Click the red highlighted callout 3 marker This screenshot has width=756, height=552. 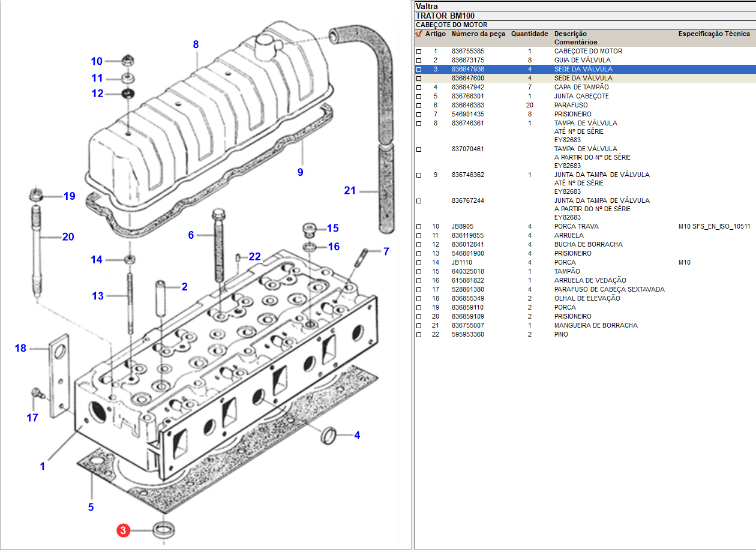[x=123, y=530]
